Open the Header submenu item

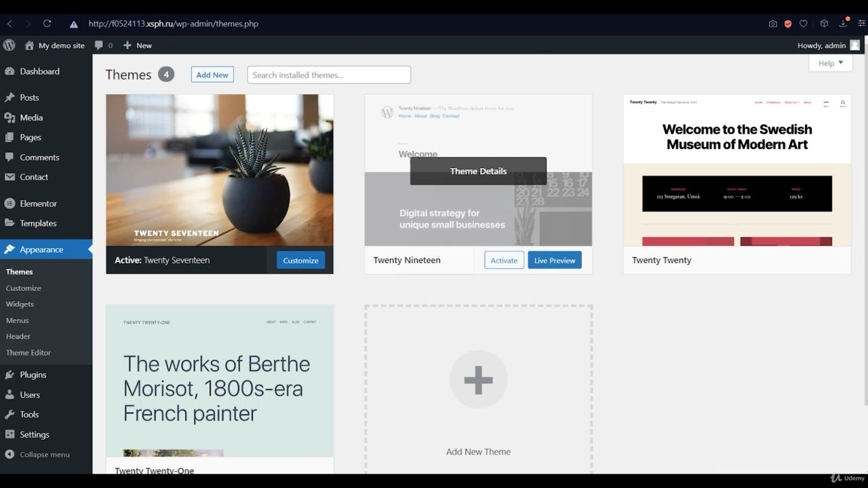tap(18, 336)
